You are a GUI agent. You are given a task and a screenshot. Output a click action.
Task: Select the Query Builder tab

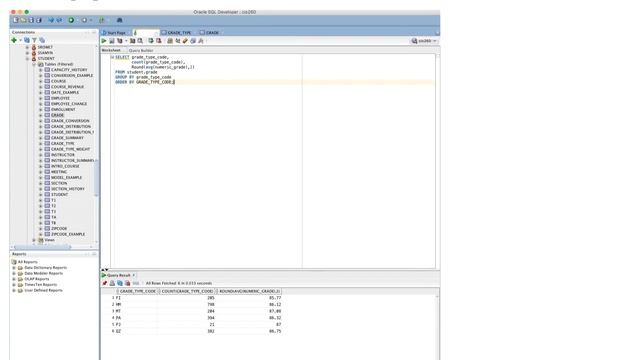141,50
